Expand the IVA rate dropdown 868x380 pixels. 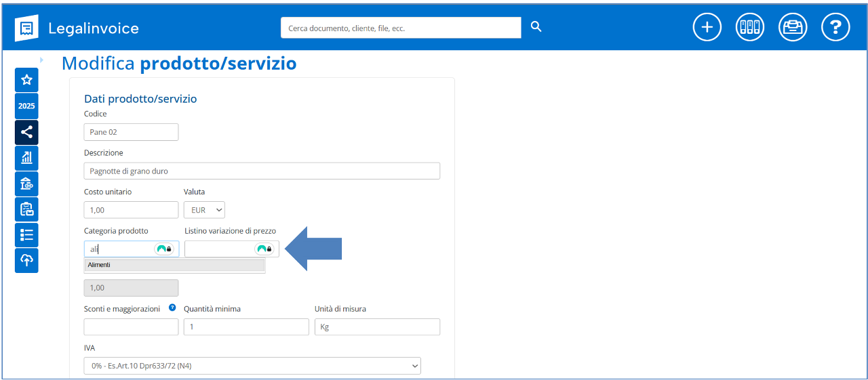pos(252,366)
